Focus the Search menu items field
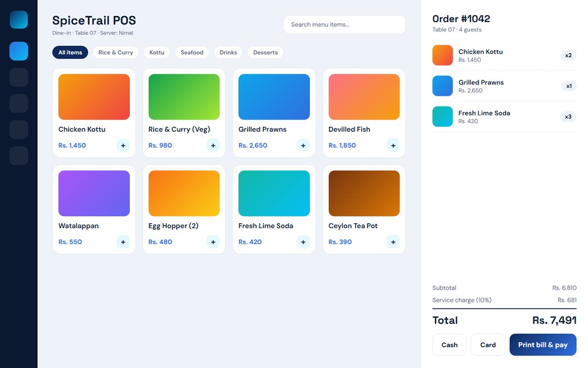Viewport: 588px width, 368px height. coord(344,25)
